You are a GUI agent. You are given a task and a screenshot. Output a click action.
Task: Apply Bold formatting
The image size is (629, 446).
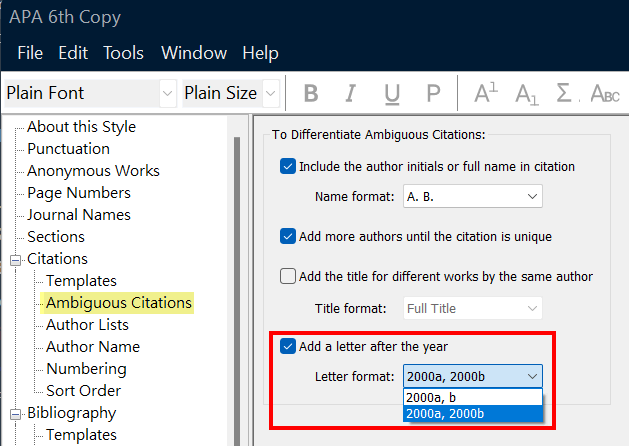coord(311,93)
